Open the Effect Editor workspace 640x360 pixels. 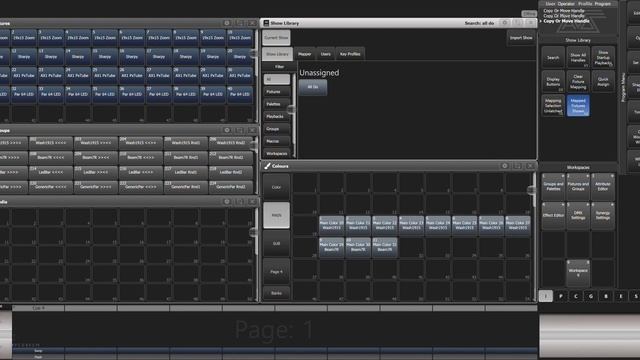point(553,216)
